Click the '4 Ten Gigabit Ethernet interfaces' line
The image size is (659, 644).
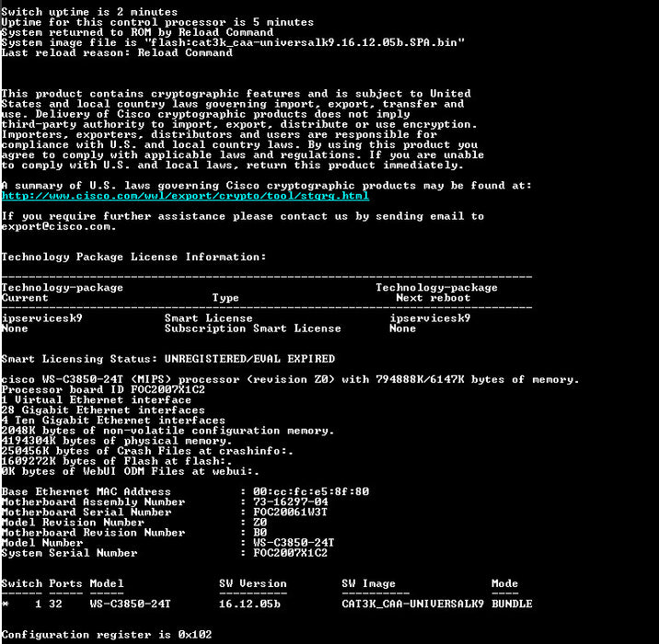(113, 420)
